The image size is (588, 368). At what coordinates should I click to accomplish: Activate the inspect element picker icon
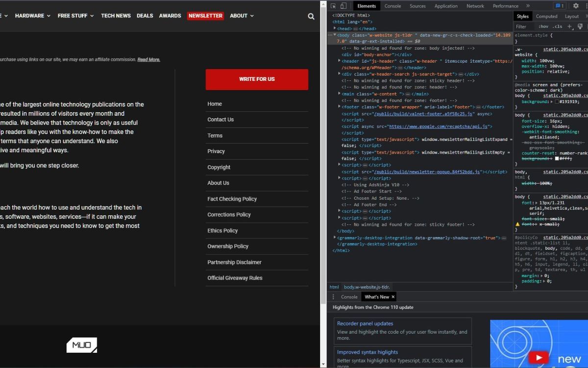click(x=333, y=6)
